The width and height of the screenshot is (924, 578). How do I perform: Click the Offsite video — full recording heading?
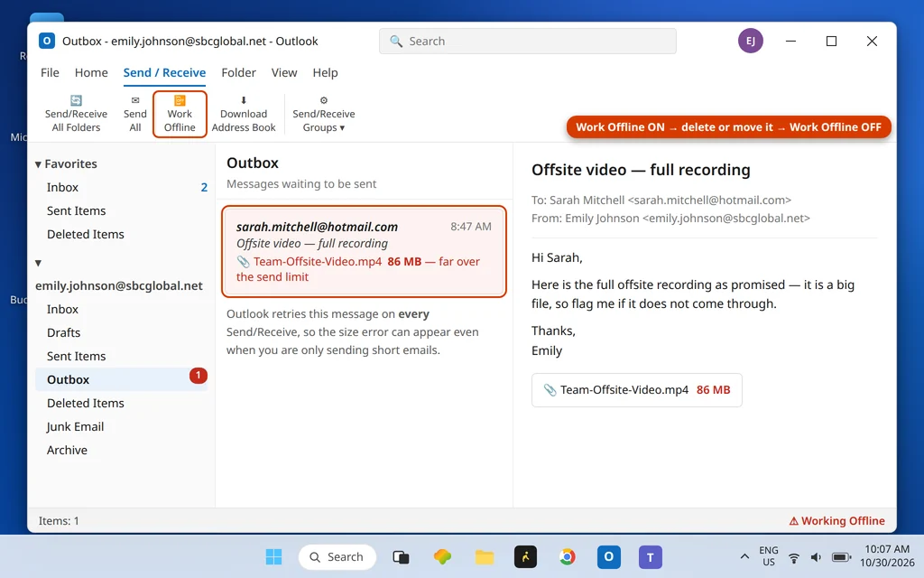tap(641, 170)
